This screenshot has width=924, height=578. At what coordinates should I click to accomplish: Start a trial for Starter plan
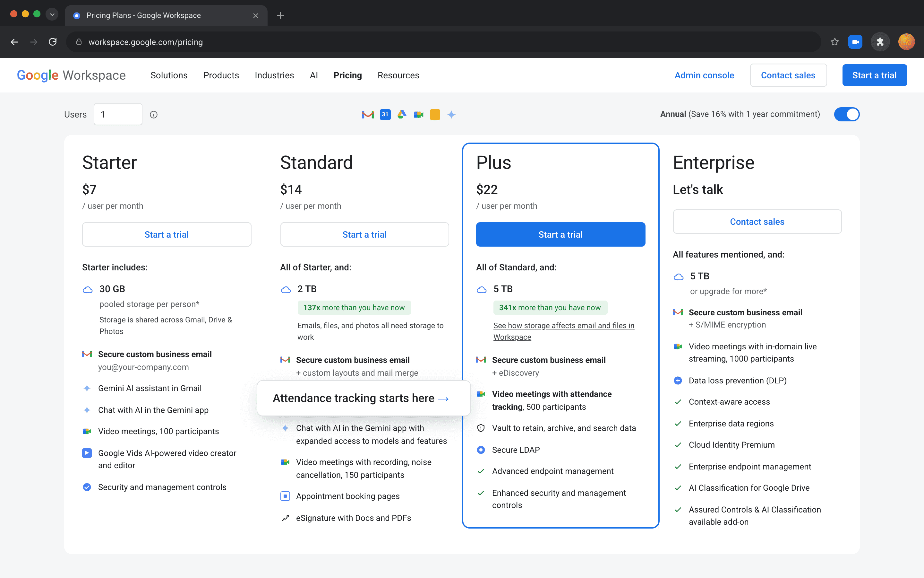pos(167,234)
